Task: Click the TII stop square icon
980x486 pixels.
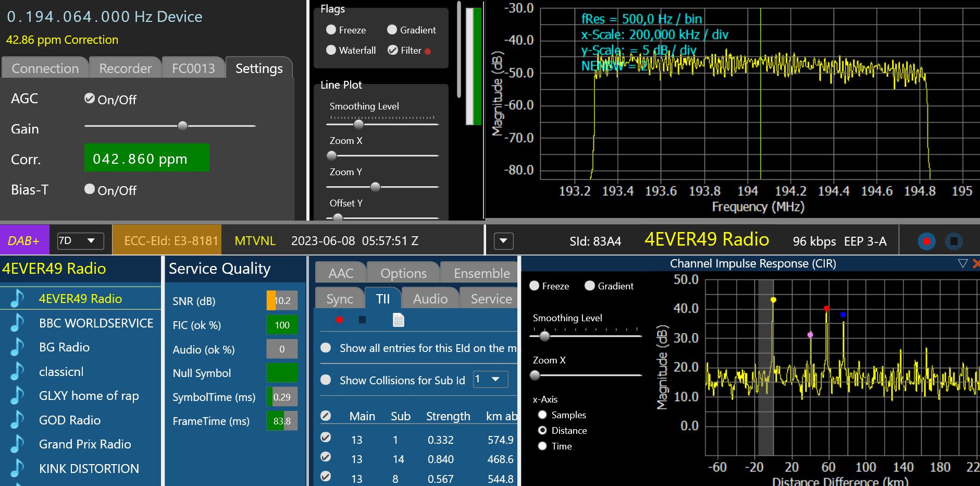Action: [363, 320]
